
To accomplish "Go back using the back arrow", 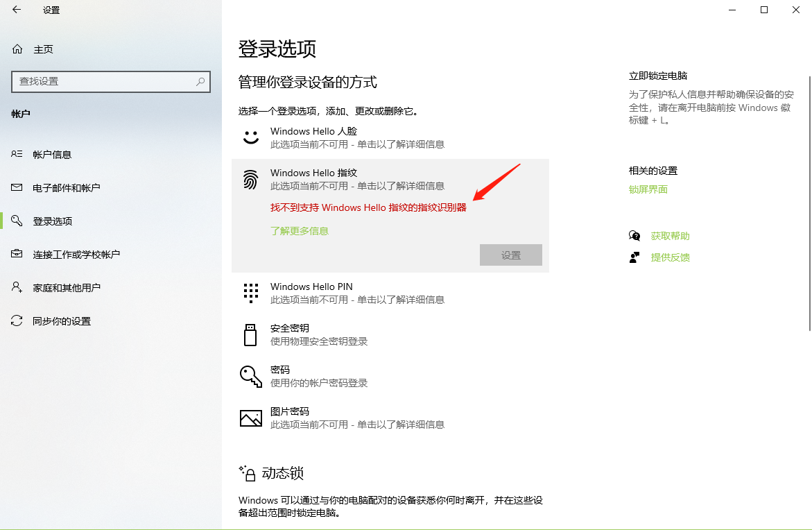I will pos(17,10).
